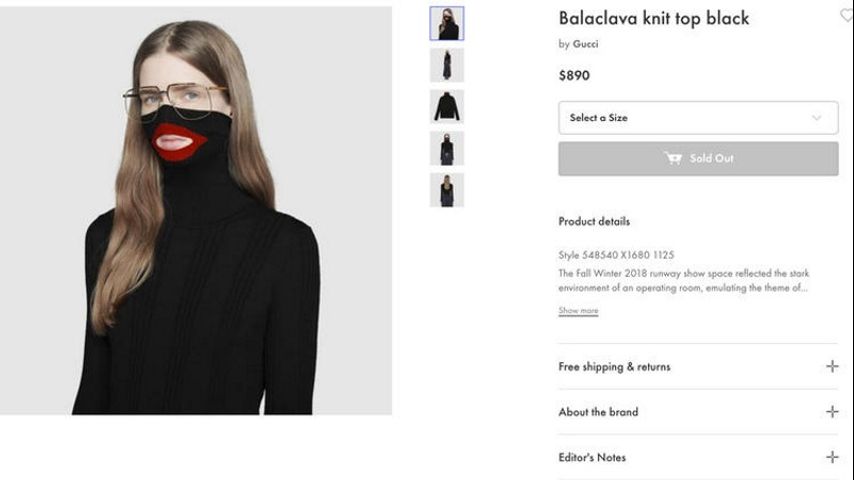Screen dimensions: 854x480
Task: Open the Select a Size dropdown
Action: point(698,118)
